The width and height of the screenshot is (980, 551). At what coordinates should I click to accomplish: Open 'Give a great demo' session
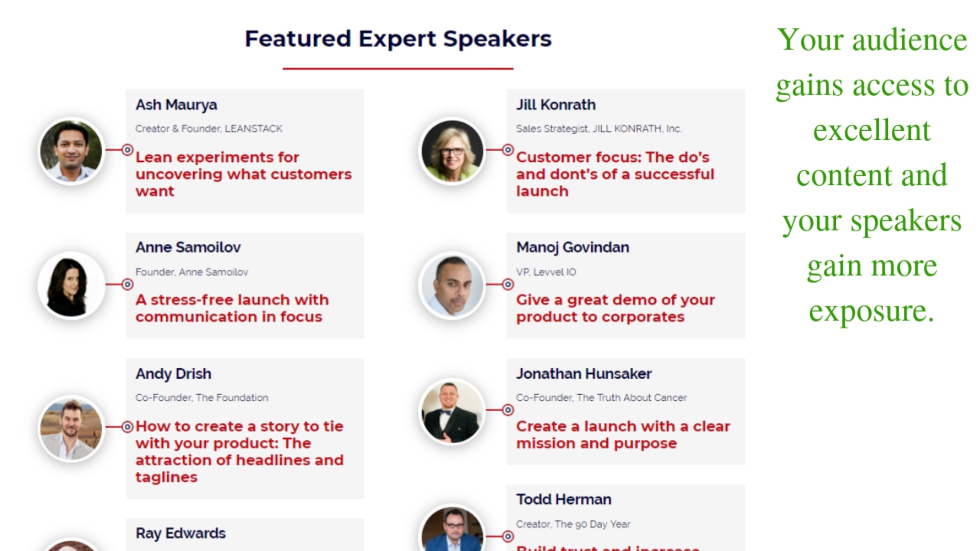[615, 308]
